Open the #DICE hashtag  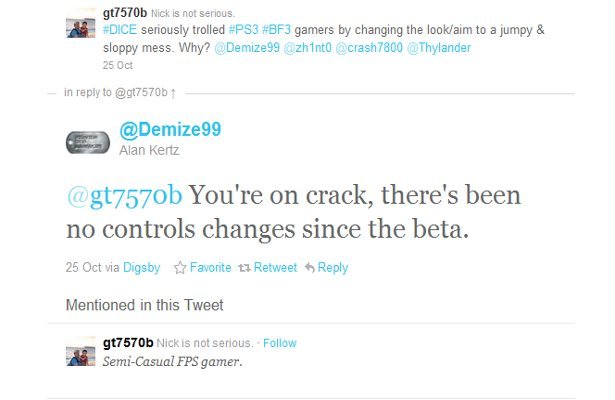point(121,30)
